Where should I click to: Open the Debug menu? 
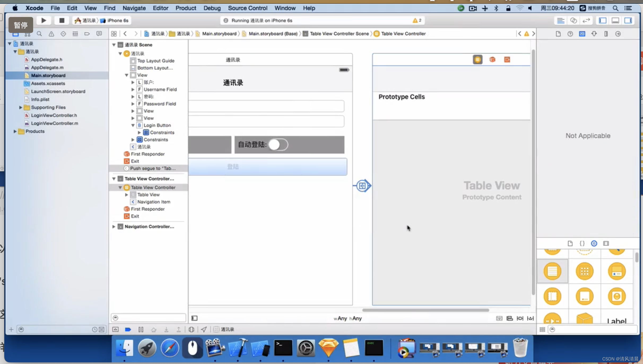[212, 8]
